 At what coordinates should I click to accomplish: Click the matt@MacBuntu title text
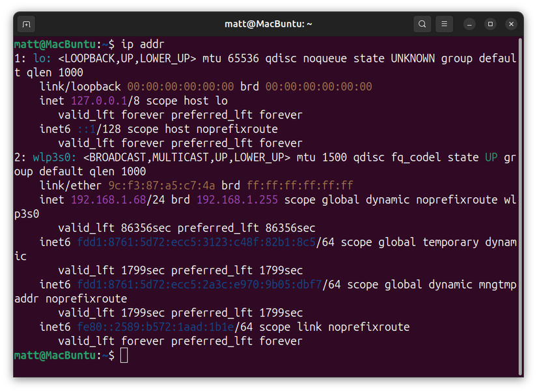point(268,23)
